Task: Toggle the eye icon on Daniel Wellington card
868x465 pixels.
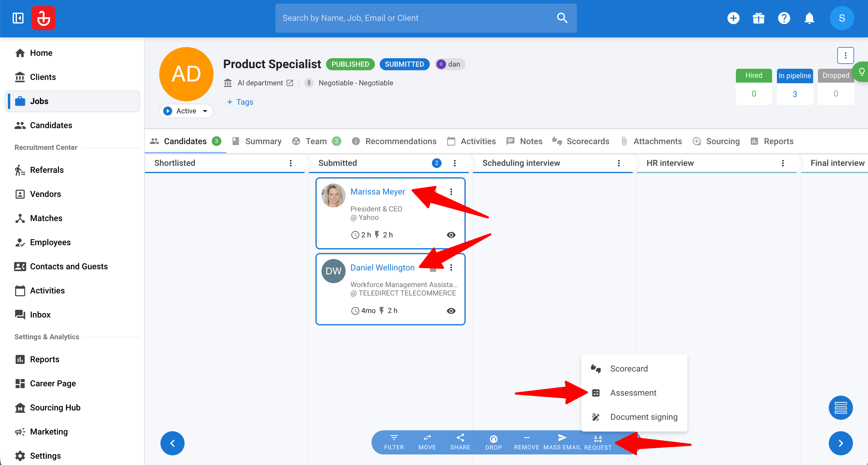Action: pyautogui.click(x=451, y=311)
